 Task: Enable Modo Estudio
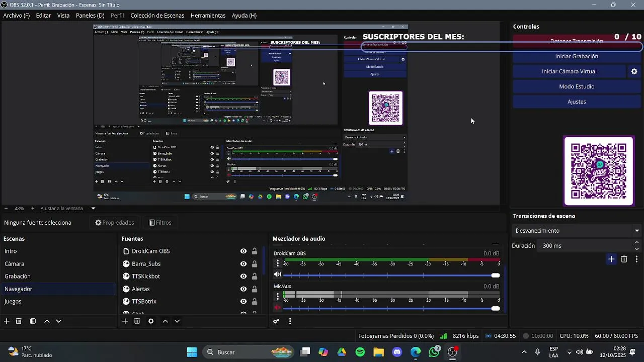click(x=577, y=86)
